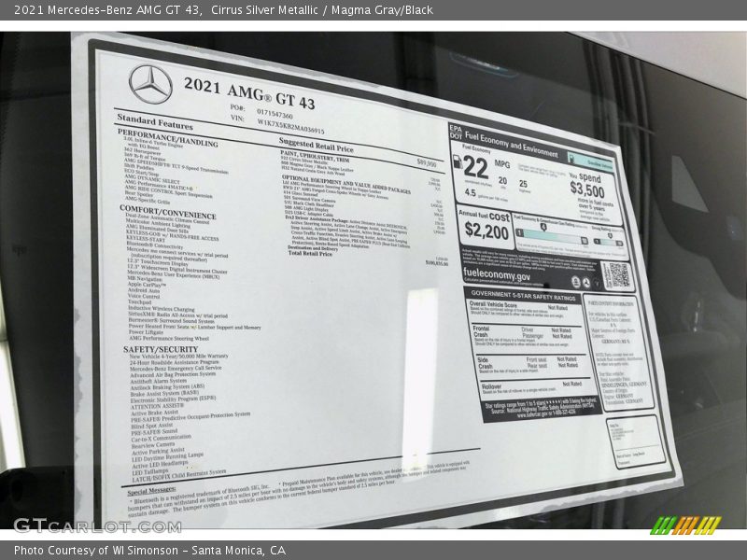Click the 'GOVERNMENT 5-STAR SAFETY RATINGS' header

(523, 295)
